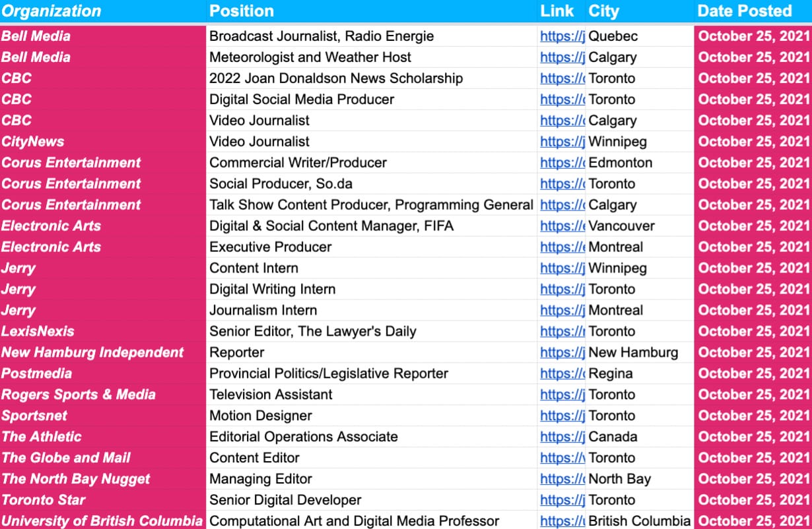Click the Meteorologist and Weather Host link
The image size is (812, 529).
(562, 57)
